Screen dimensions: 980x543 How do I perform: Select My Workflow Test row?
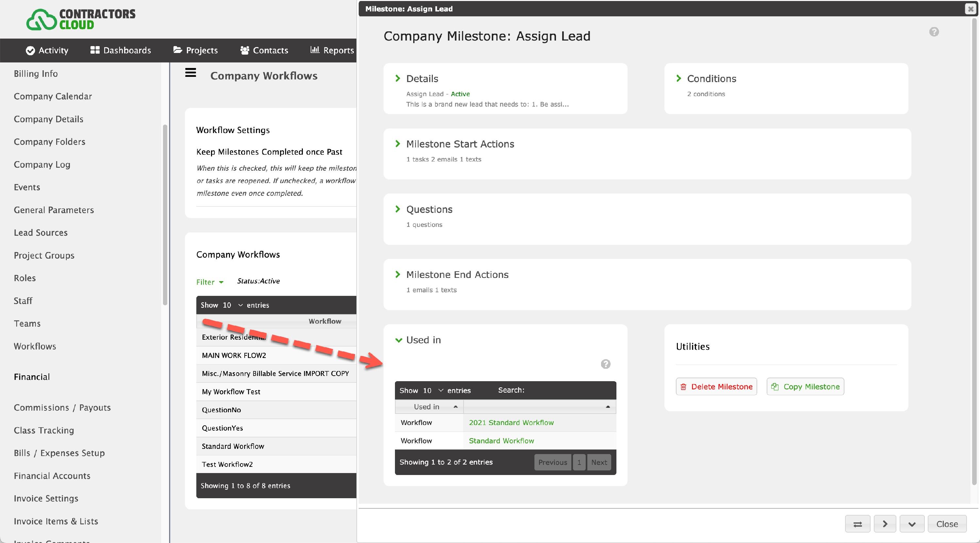coord(276,392)
